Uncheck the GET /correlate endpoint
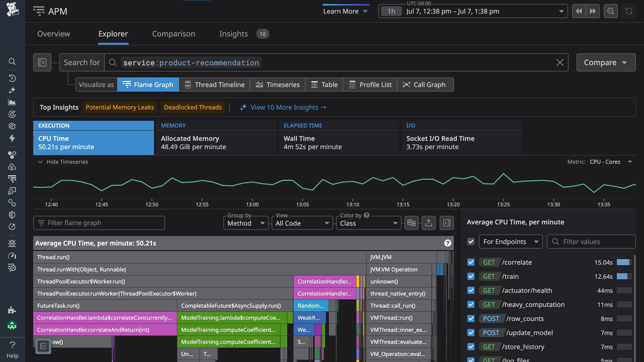This screenshot has height=362, width=644. 471,262
